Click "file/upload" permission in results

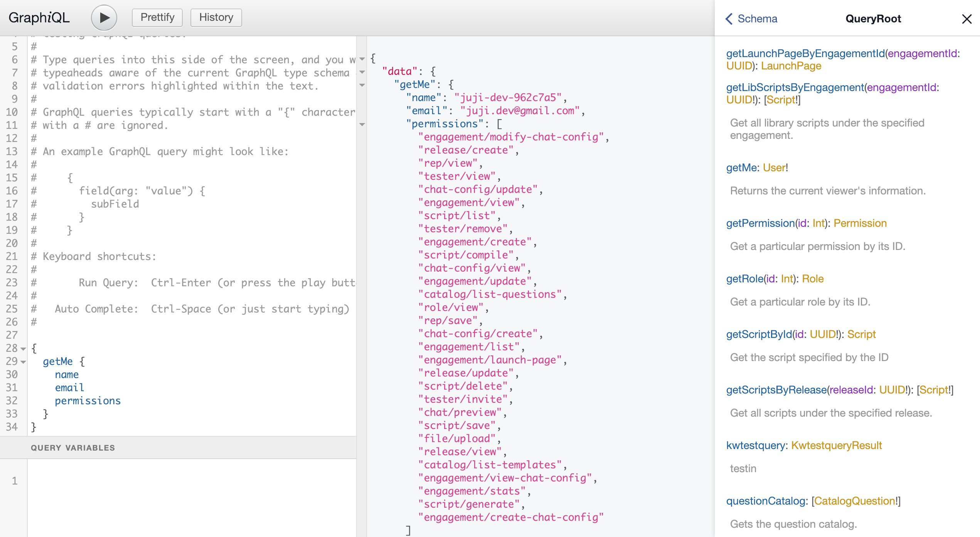(x=457, y=439)
